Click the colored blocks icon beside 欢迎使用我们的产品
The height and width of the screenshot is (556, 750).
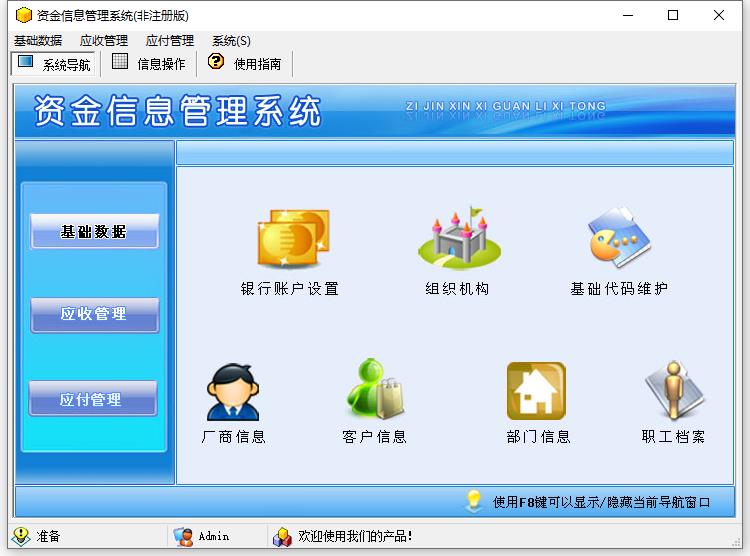click(282, 536)
